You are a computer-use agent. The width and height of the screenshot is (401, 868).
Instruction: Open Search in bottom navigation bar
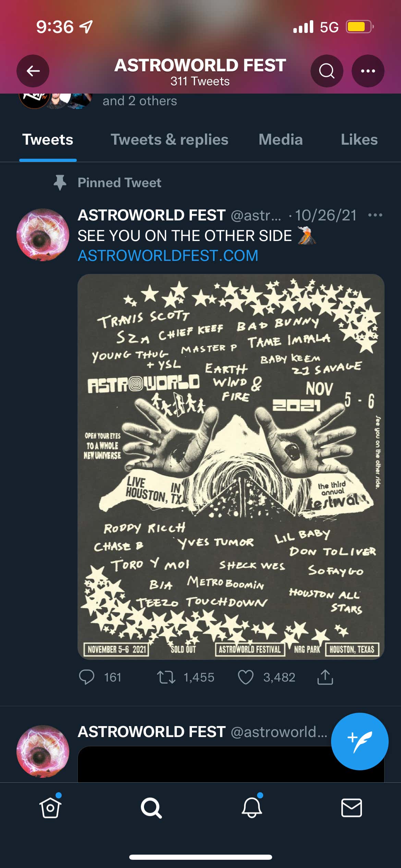pyautogui.click(x=151, y=808)
